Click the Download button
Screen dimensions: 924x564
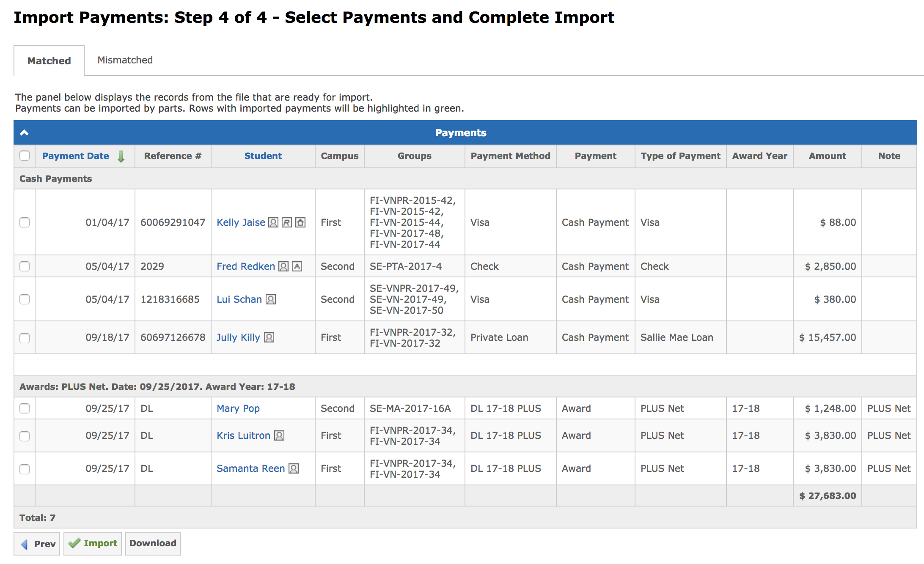click(x=153, y=543)
